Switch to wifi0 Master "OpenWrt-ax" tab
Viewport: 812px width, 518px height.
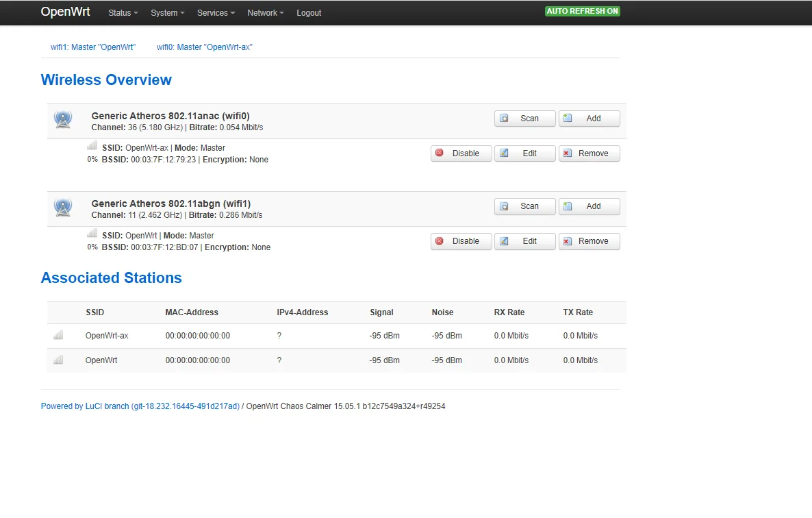coord(205,47)
